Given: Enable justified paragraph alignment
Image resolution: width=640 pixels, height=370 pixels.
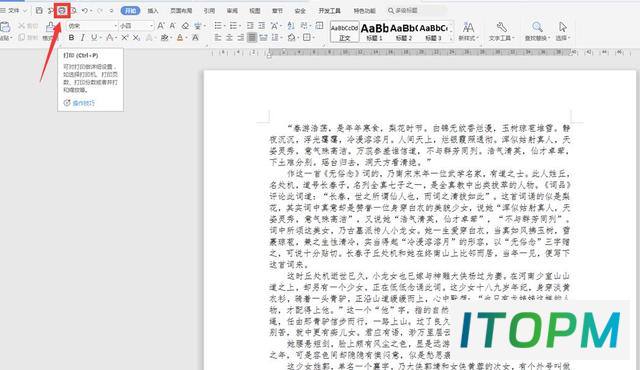Looking at the screenshot, I should (252, 38).
